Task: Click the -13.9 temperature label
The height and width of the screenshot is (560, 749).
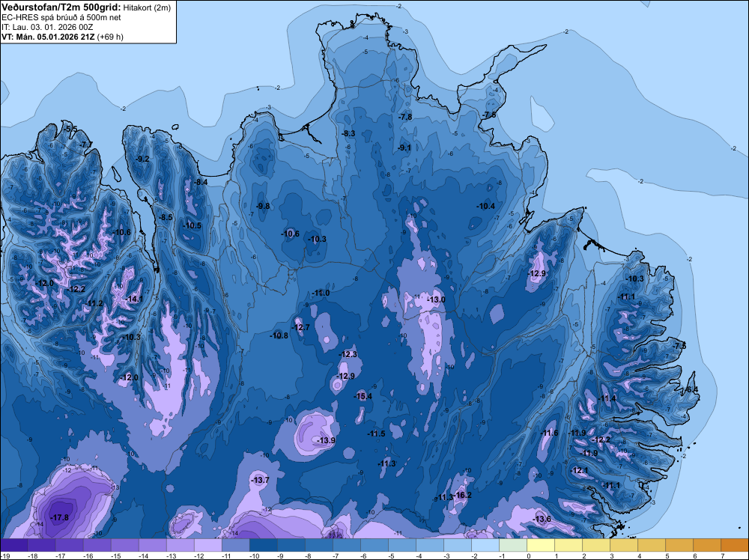Action: (x=326, y=440)
